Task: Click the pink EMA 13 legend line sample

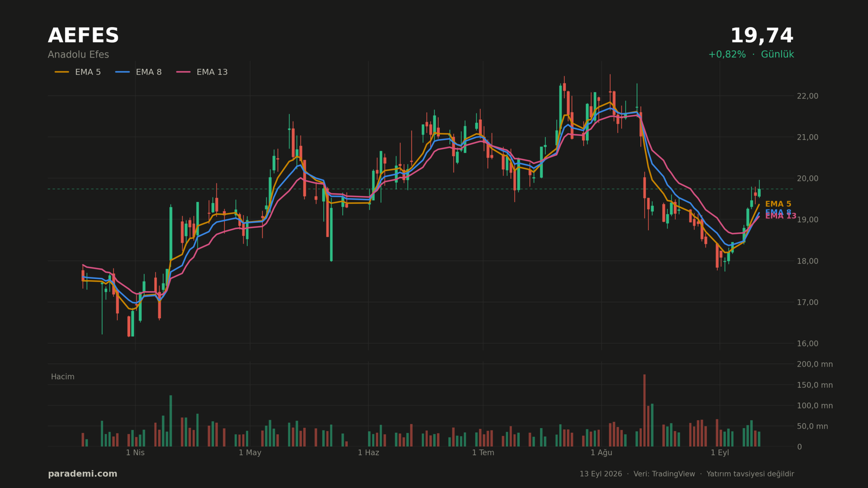Action: [183, 72]
